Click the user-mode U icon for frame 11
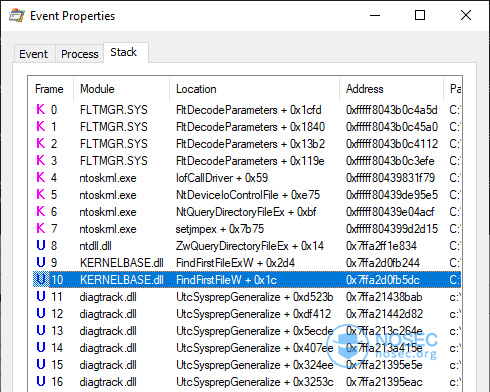 (41, 296)
